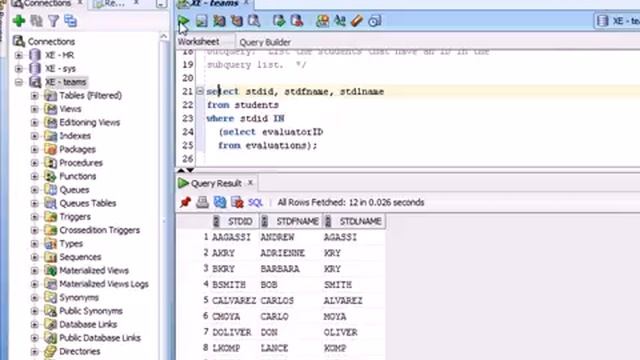Click the Connections root tree node

tap(51, 42)
